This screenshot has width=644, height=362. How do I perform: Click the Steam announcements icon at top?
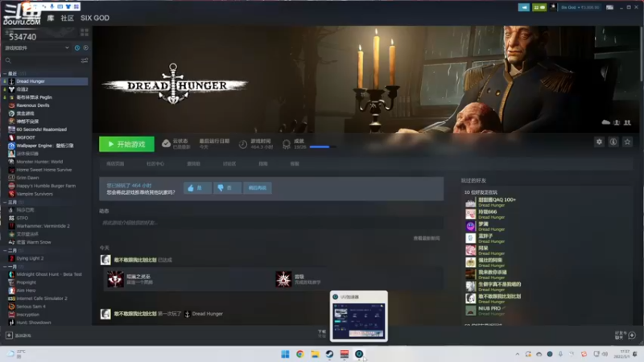524,7
